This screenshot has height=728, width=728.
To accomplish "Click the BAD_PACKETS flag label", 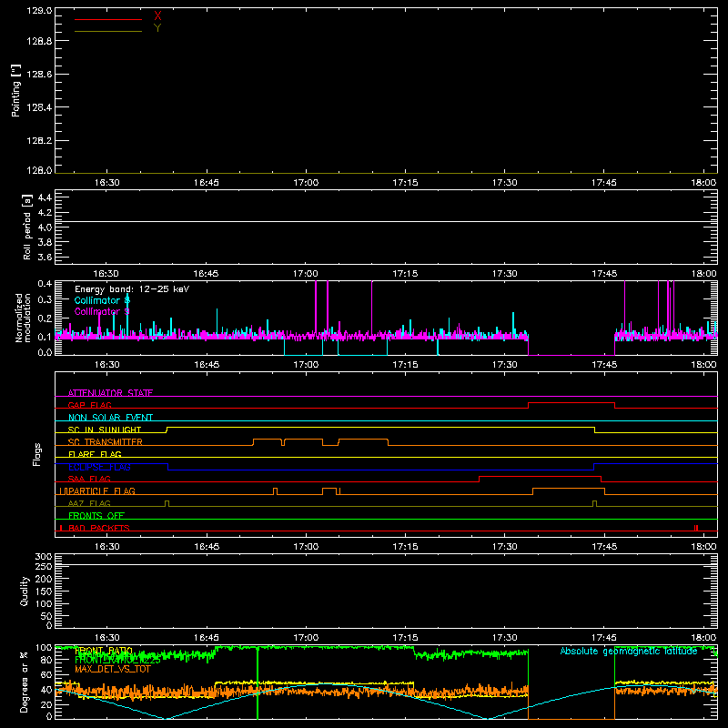I will pyautogui.click(x=99, y=528).
